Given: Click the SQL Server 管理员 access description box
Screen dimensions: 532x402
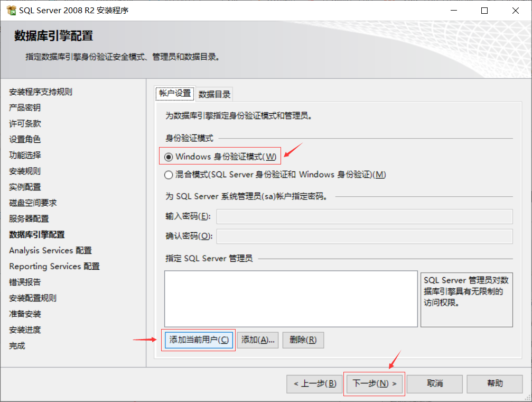Looking at the screenshot, I should 466,300.
